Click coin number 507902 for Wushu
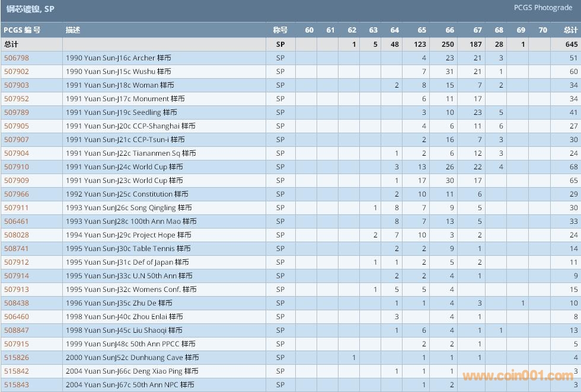 17,72
